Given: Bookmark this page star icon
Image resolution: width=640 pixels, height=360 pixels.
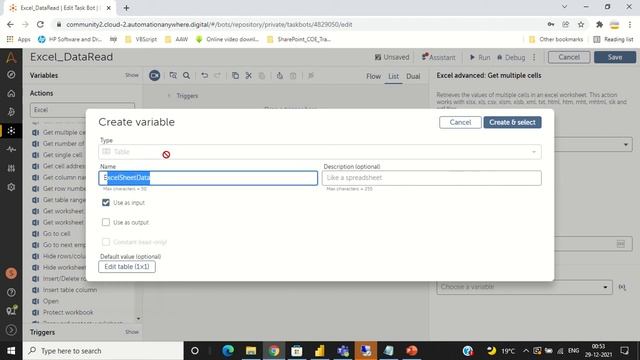Looking at the screenshot, I should coord(581,24).
